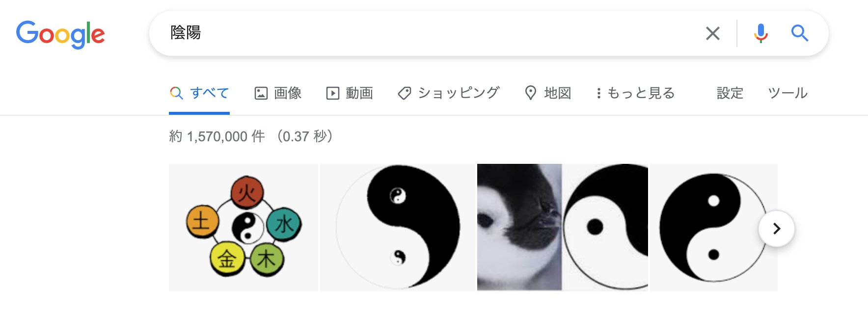Click the Google logo
Screen dimensions: 868x312
coord(60,34)
